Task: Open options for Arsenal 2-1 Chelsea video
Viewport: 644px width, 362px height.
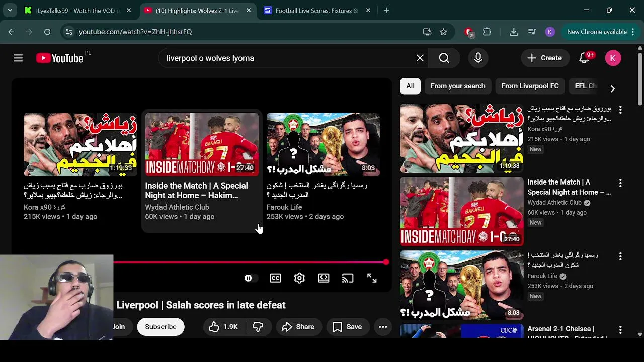Action: pos(620,330)
